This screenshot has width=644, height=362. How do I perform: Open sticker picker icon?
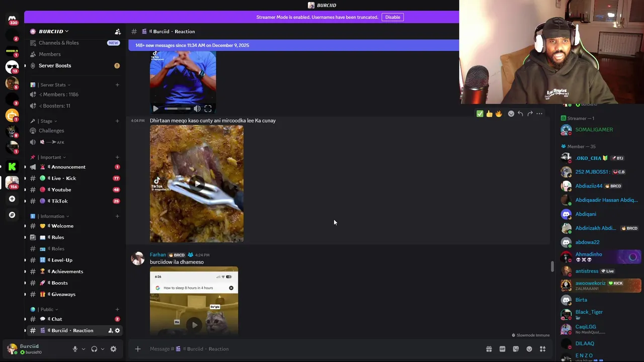pyautogui.click(x=516, y=349)
